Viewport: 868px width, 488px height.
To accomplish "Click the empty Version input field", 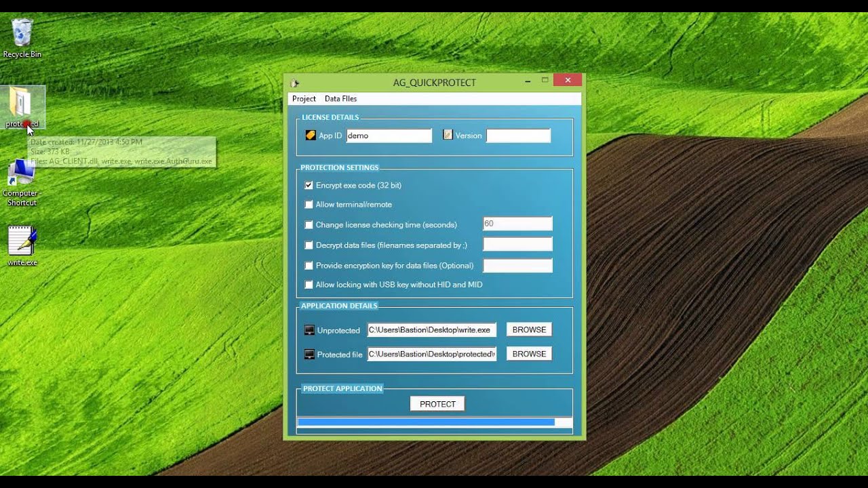I will pos(519,136).
